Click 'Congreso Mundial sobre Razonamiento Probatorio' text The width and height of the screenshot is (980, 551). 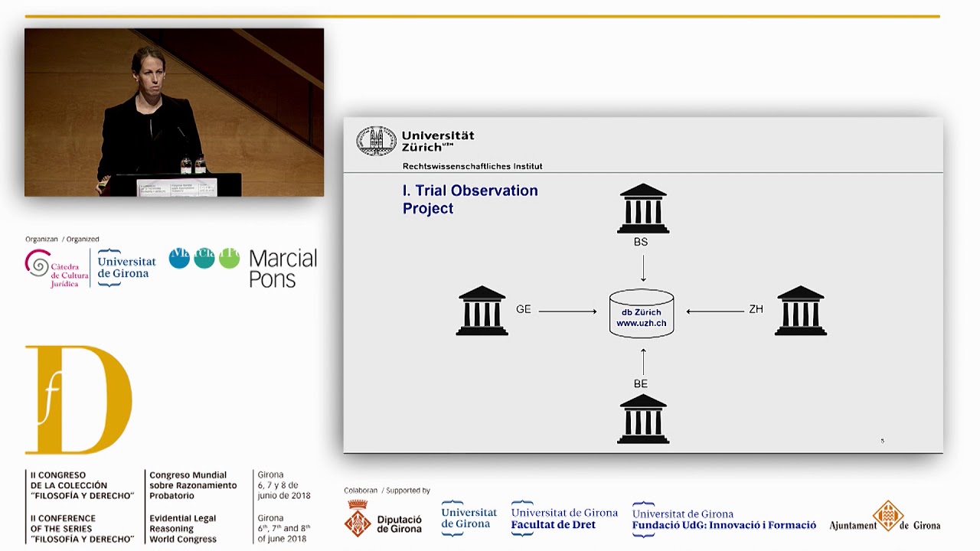point(193,485)
